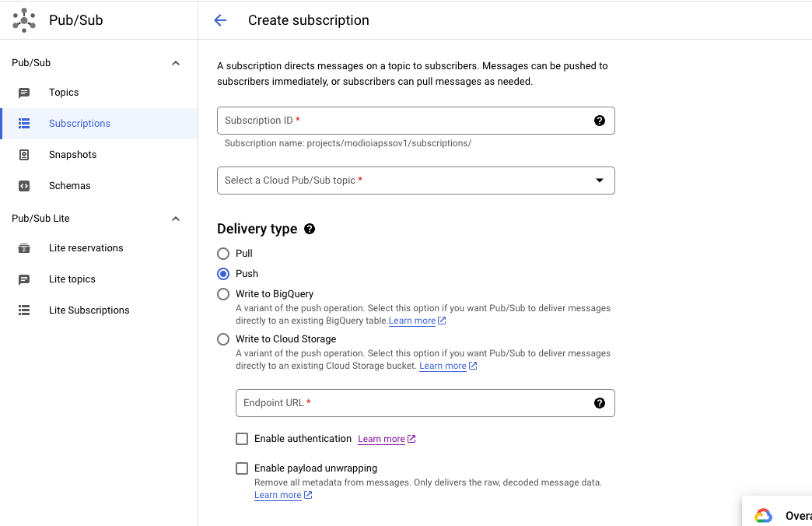Click the Lite reservations icon

[x=24, y=247]
